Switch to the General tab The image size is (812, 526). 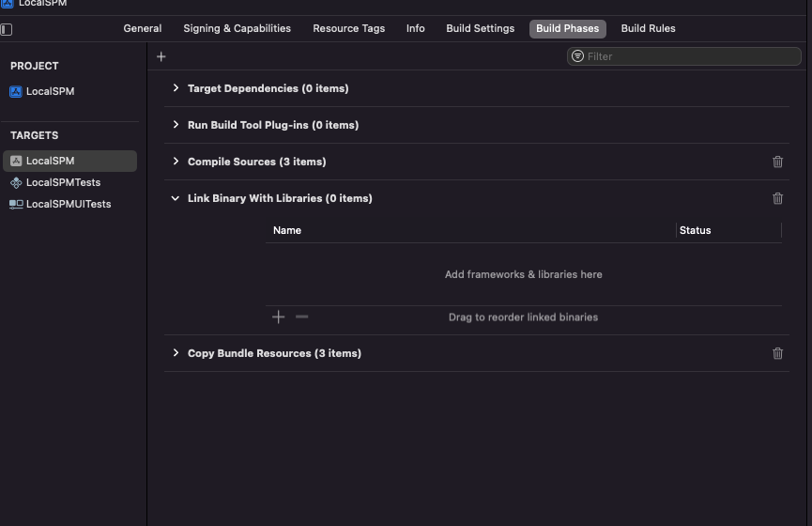143,28
